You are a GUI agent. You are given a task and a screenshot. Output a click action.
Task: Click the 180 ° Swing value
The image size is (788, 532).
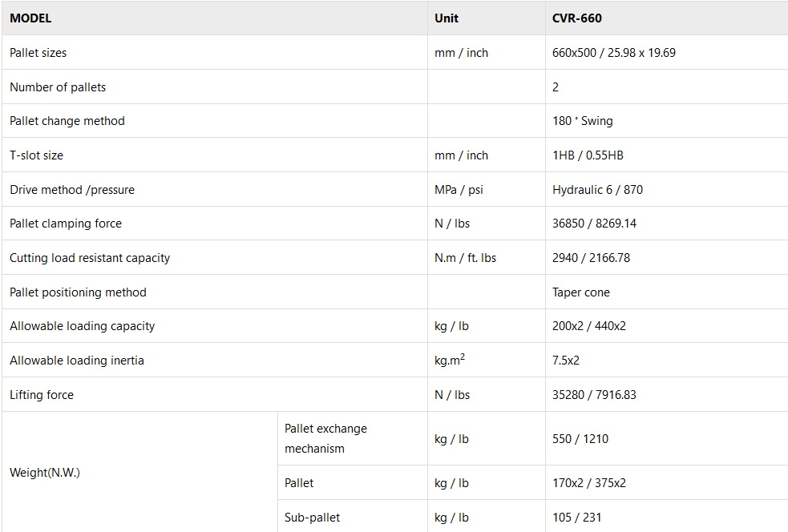click(583, 121)
